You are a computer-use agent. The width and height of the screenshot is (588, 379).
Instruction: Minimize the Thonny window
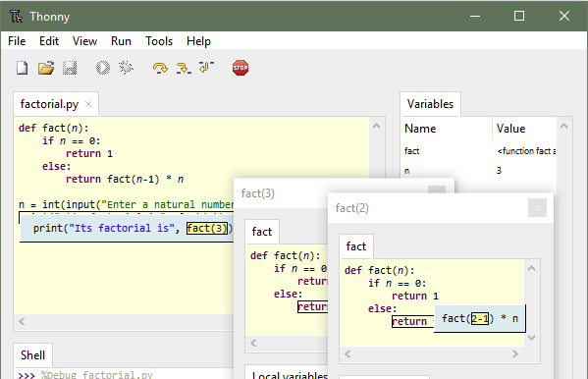coord(475,16)
